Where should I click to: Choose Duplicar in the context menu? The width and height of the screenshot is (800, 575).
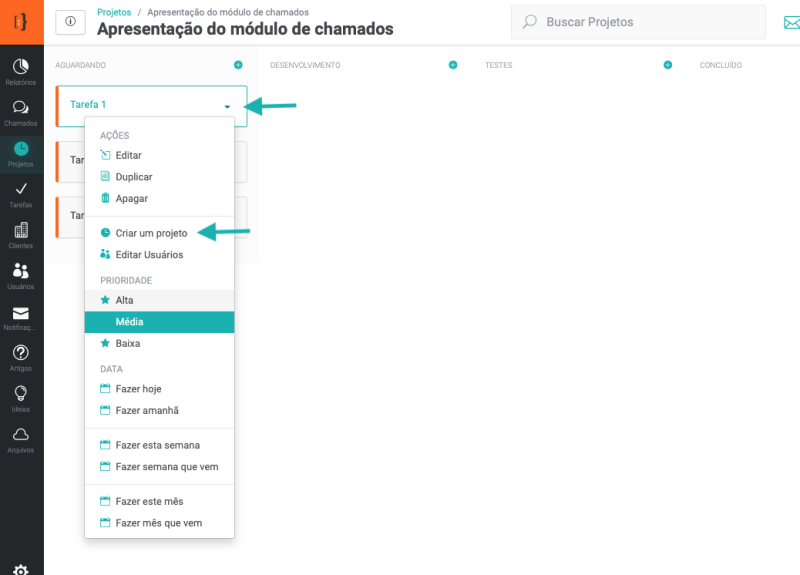click(x=133, y=176)
